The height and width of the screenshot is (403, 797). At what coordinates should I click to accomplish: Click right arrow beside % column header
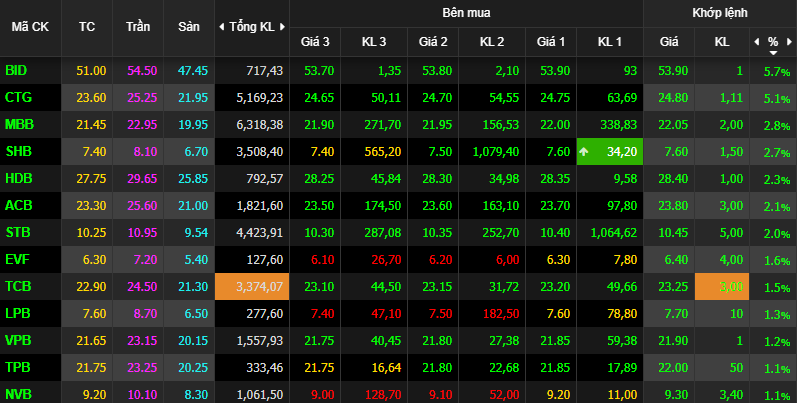click(789, 42)
